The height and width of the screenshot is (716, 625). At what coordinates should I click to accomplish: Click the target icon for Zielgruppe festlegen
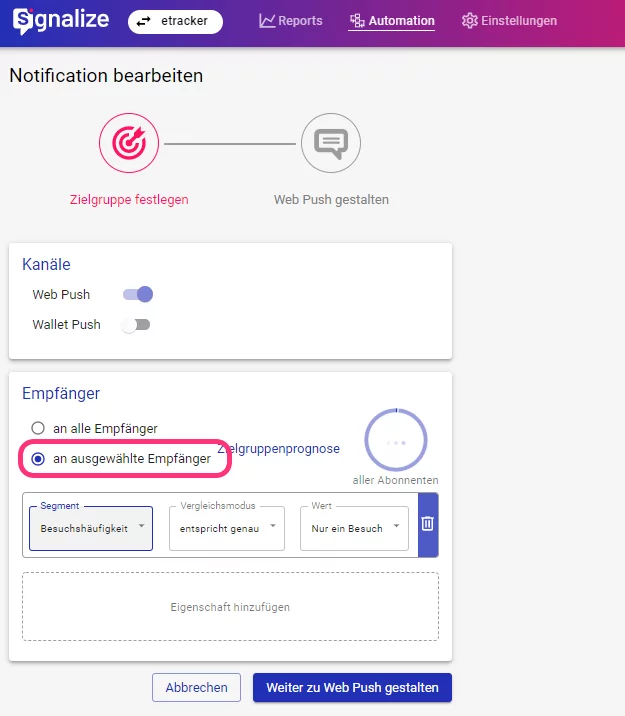tap(129, 143)
